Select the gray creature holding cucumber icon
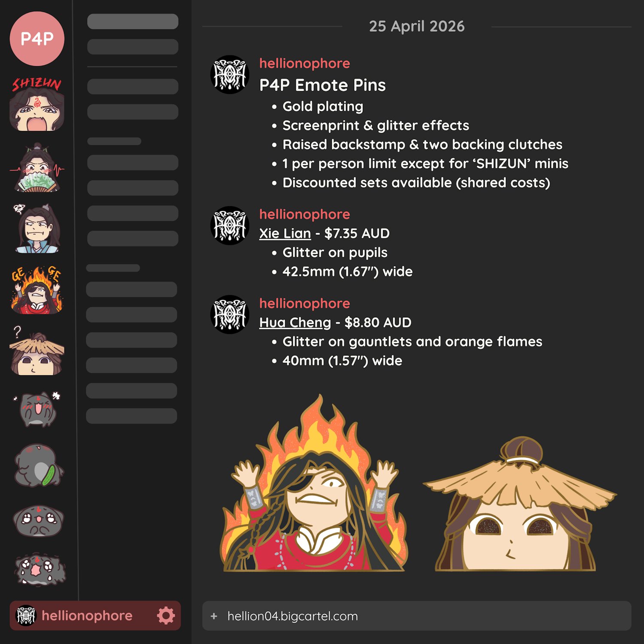The width and height of the screenshot is (644, 644). click(39, 465)
